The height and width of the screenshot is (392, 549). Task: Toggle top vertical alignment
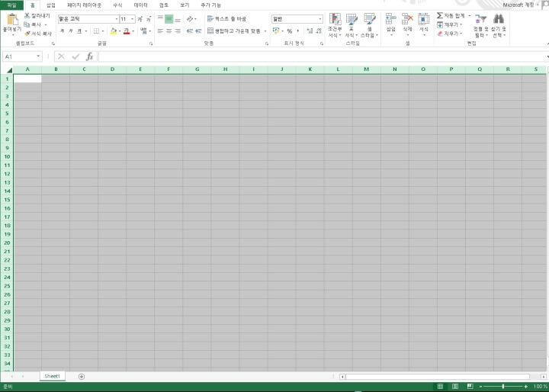[160, 19]
